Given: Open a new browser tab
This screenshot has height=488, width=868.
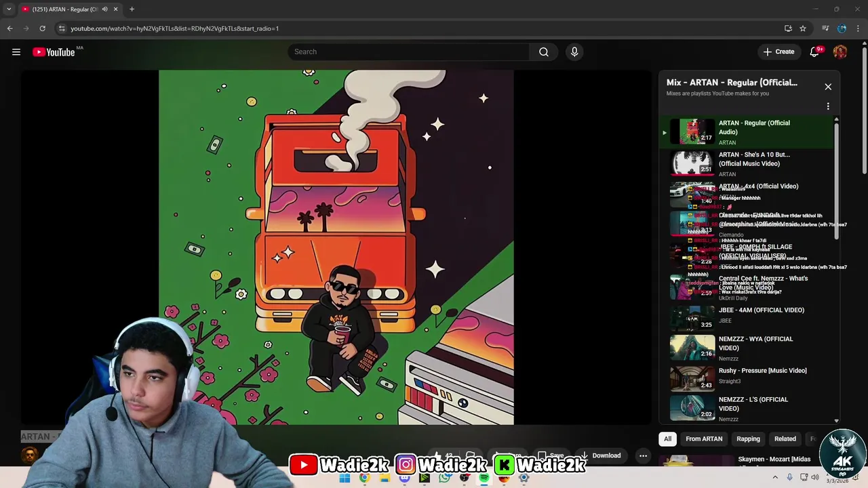Looking at the screenshot, I should (x=132, y=9).
